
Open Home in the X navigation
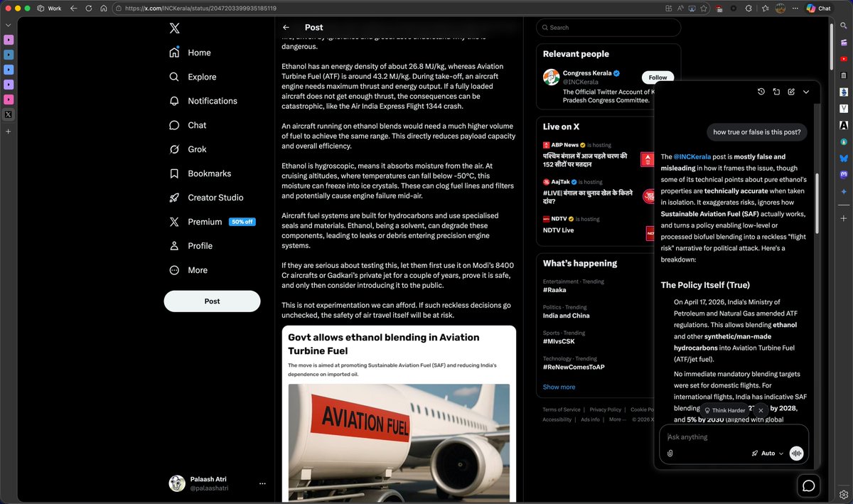(190, 53)
